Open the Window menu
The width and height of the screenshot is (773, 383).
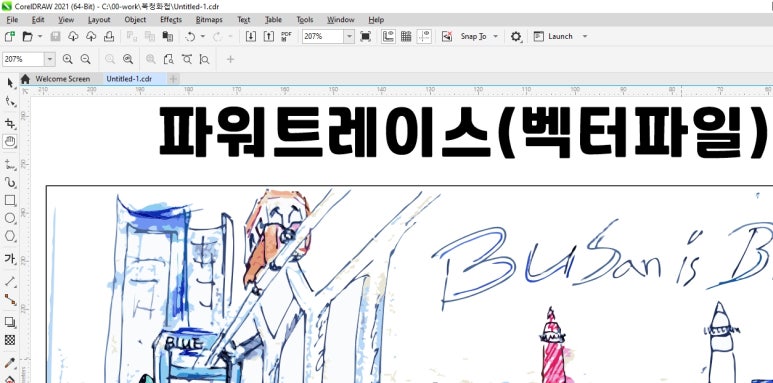coord(341,20)
